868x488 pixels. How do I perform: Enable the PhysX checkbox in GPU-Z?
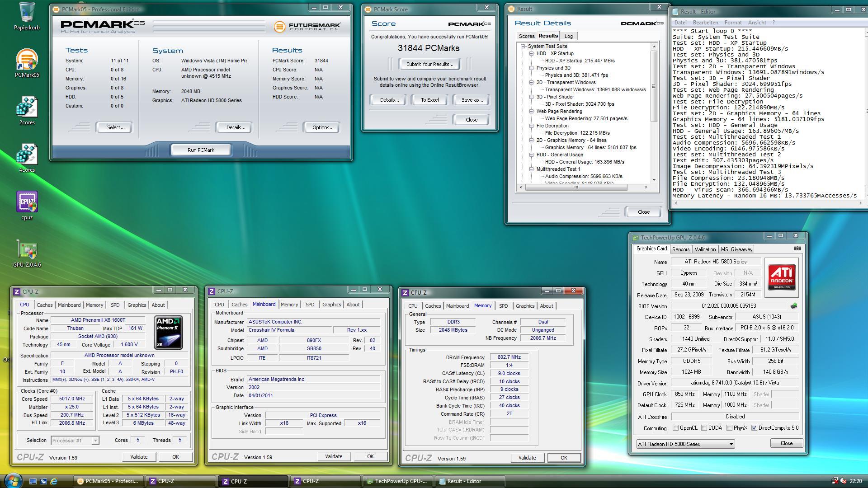(729, 428)
